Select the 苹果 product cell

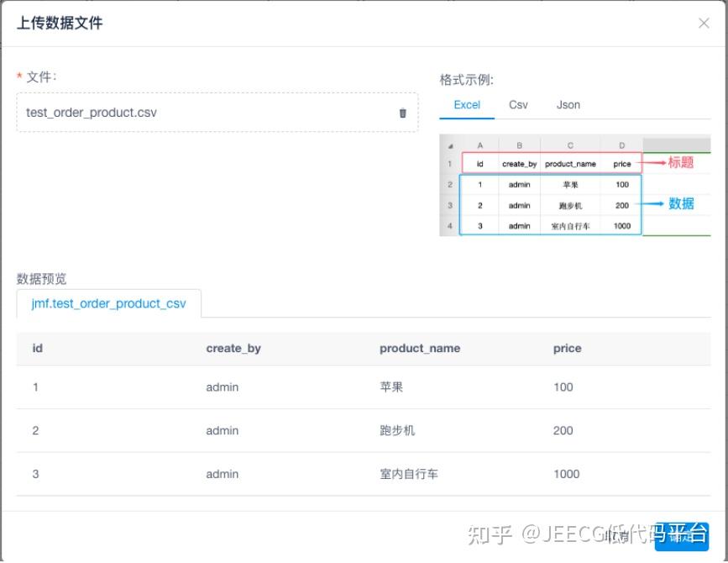click(391, 387)
